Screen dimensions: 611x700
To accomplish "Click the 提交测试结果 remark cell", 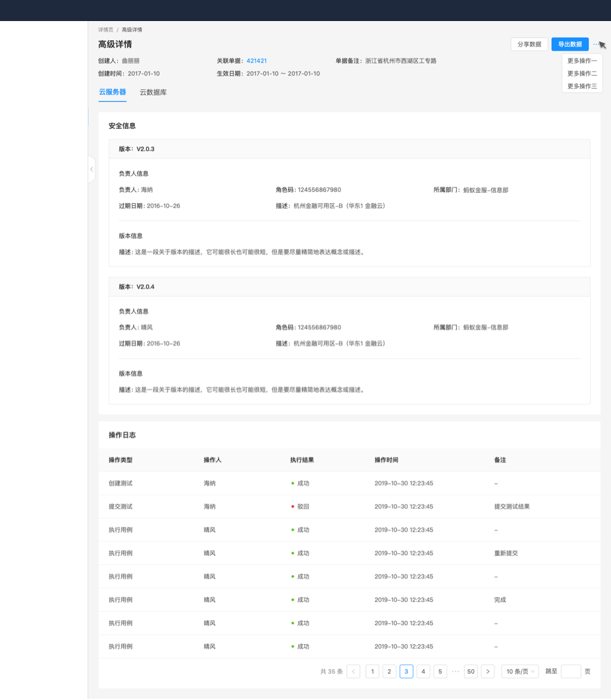I will click(512, 507).
